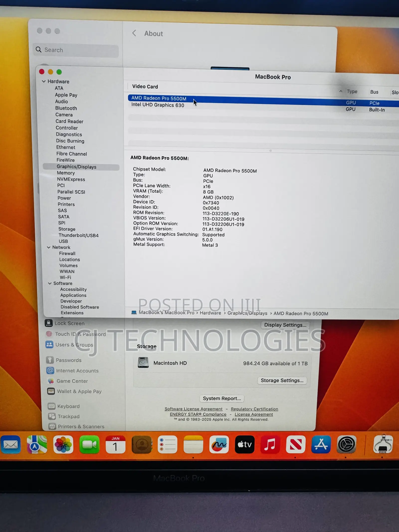Image resolution: width=399 pixels, height=532 pixels.
Task: Open Contacts from the Dock
Action: click(142, 444)
